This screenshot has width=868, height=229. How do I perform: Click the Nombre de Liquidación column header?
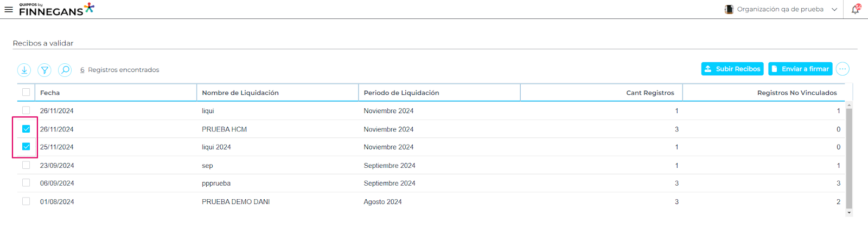(x=240, y=93)
